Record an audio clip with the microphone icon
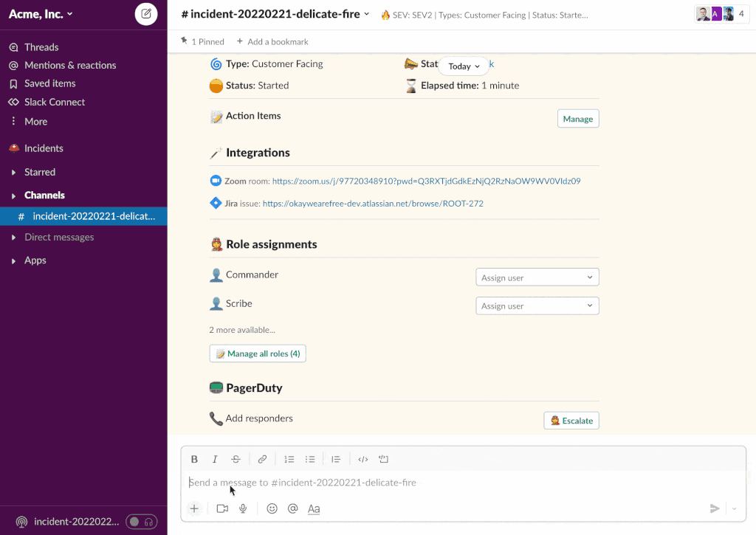Screen dimensions: 756x535 point(243,508)
